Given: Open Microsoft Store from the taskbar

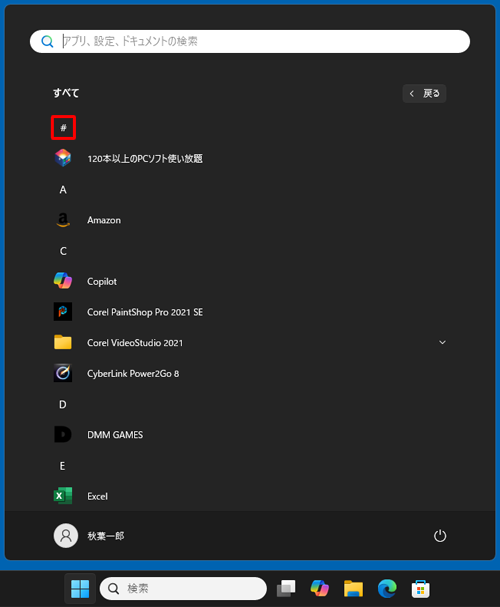Looking at the screenshot, I should [x=421, y=589].
